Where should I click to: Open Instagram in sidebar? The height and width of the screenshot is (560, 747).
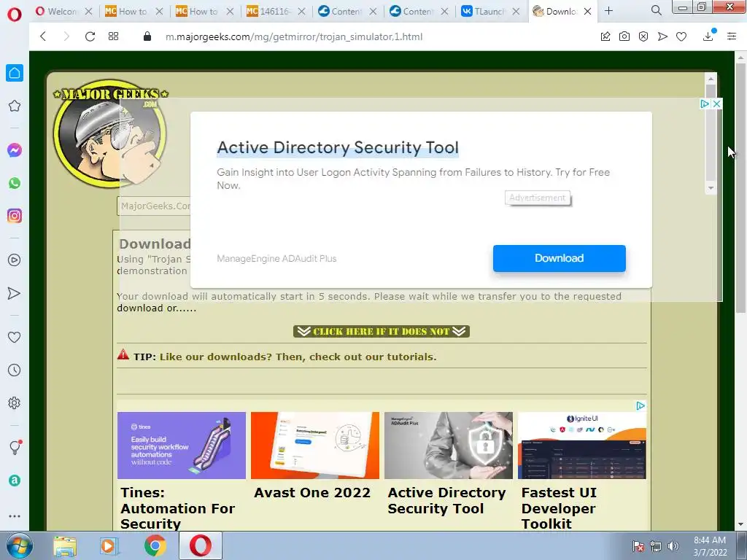point(15,216)
